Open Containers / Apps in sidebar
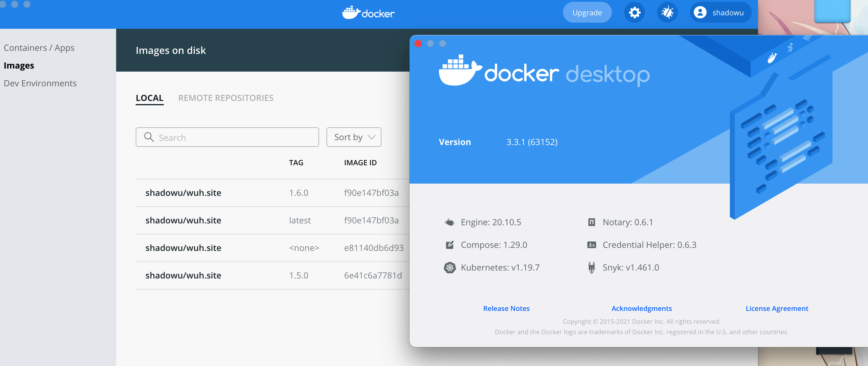The height and width of the screenshot is (366, 868). [x=39, y=48]
